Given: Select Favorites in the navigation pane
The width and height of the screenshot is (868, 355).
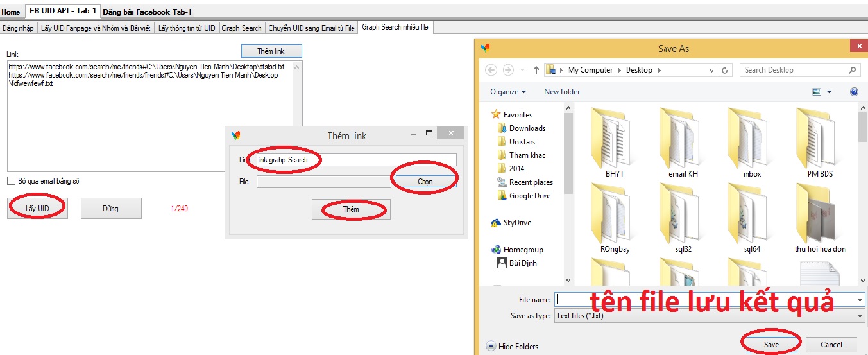Looking at the screenshot, I should (518, 114).
